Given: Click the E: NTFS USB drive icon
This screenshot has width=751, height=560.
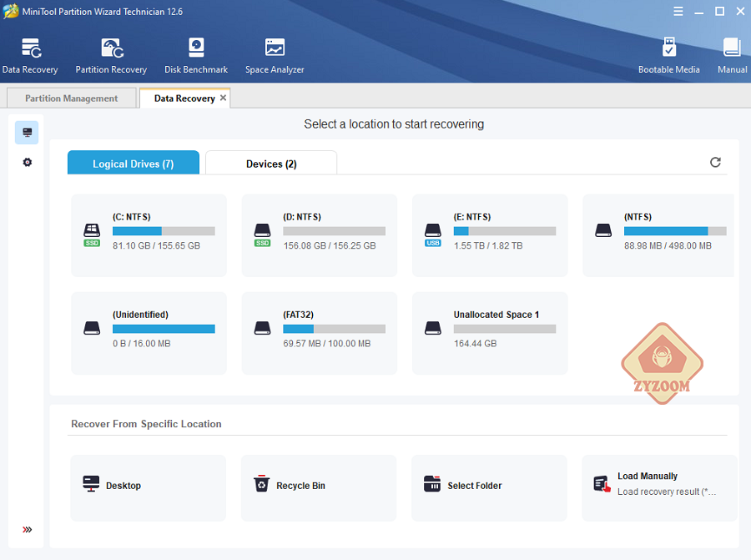Looking at the screenshot, I should [x=433, y=235].
